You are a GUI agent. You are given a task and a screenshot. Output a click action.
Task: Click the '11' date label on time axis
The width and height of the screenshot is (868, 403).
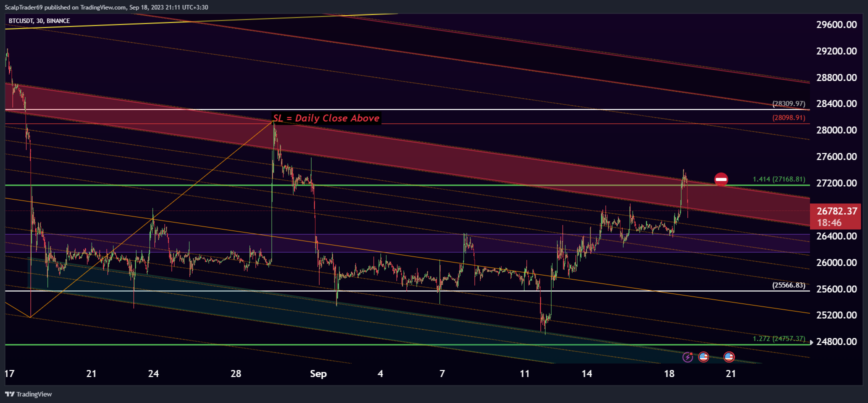(x=524, y=373)
